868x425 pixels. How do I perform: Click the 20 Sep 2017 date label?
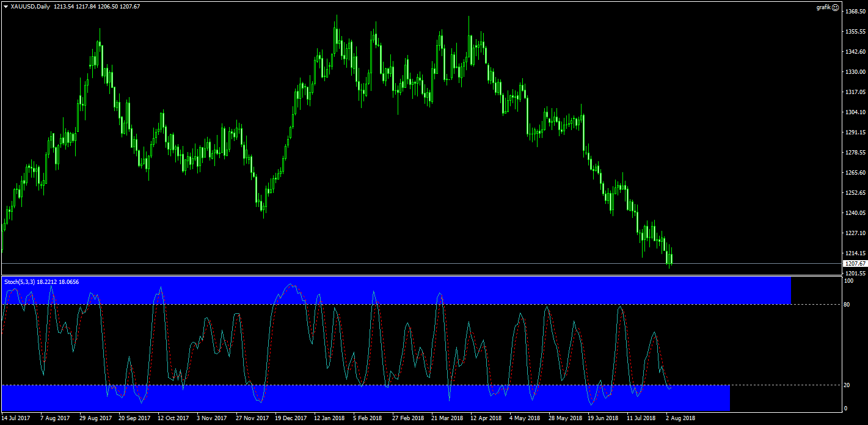[x=134, y=418]
